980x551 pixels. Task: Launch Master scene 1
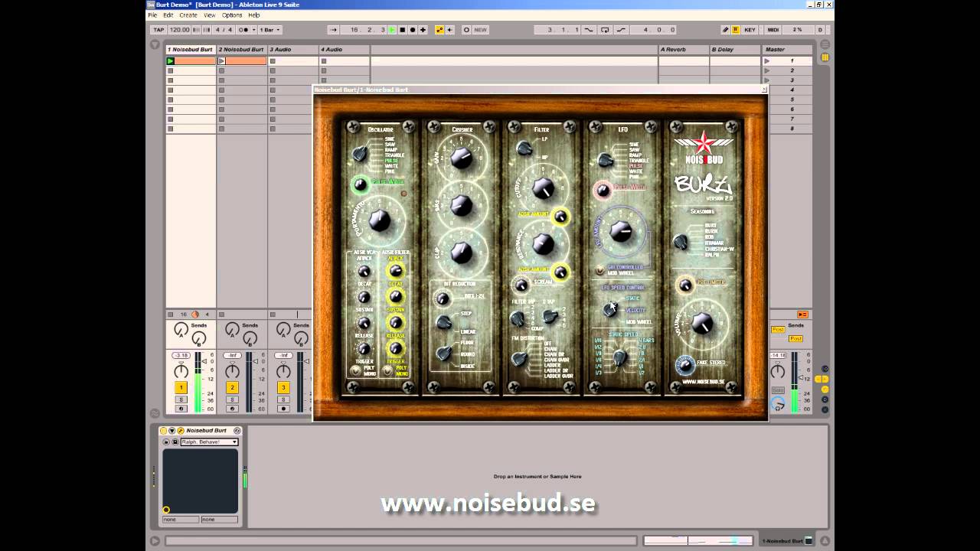tap(767, 60)
